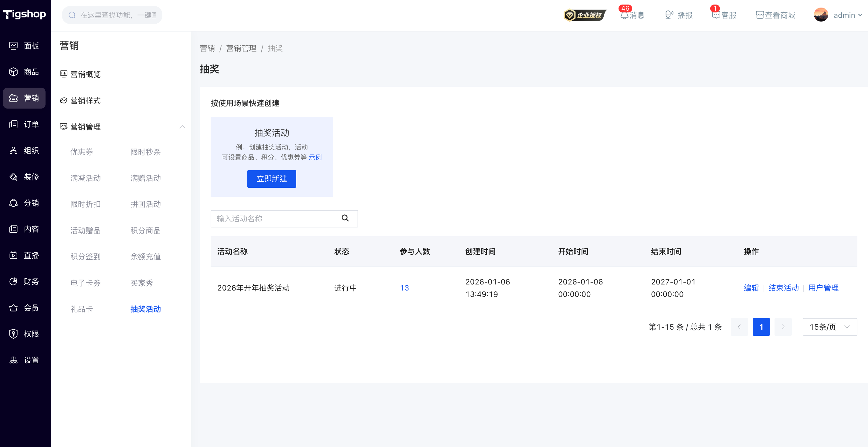Click the 企业授权 enterprise license badge

[585, 15]
